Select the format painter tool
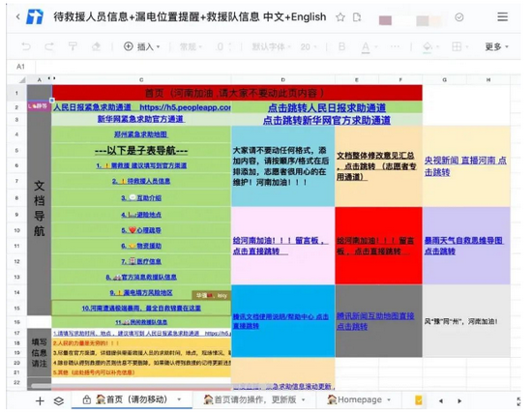Screen dimensions: 532x413 click(73, 46)
